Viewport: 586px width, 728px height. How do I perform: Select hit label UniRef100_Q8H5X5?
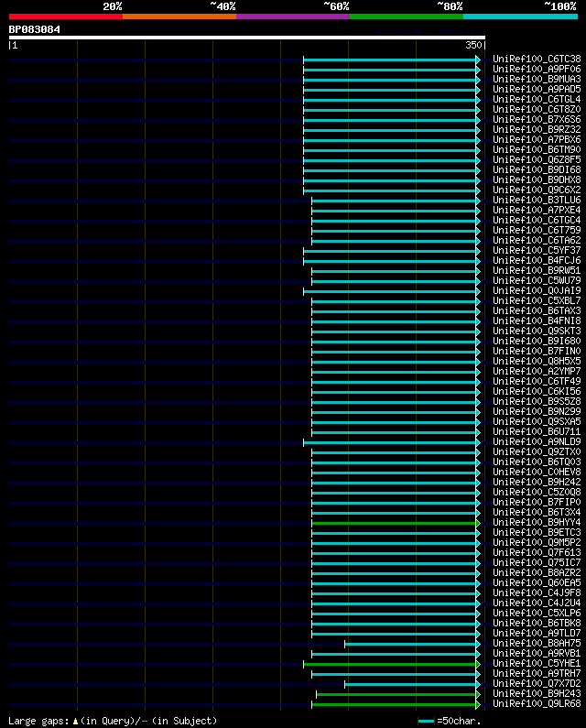[x=537, y=361]
